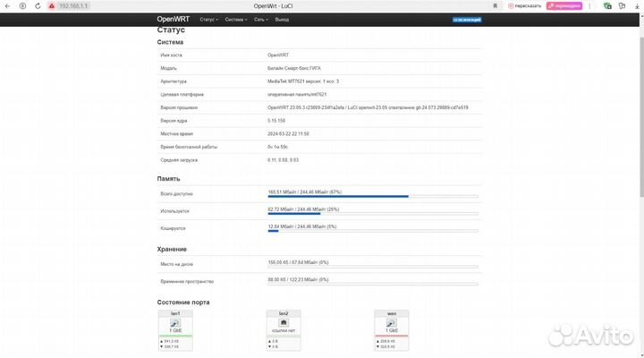Screen dimensions: 644x358
Task: Click the wan port icon
Action: point(391,323)
